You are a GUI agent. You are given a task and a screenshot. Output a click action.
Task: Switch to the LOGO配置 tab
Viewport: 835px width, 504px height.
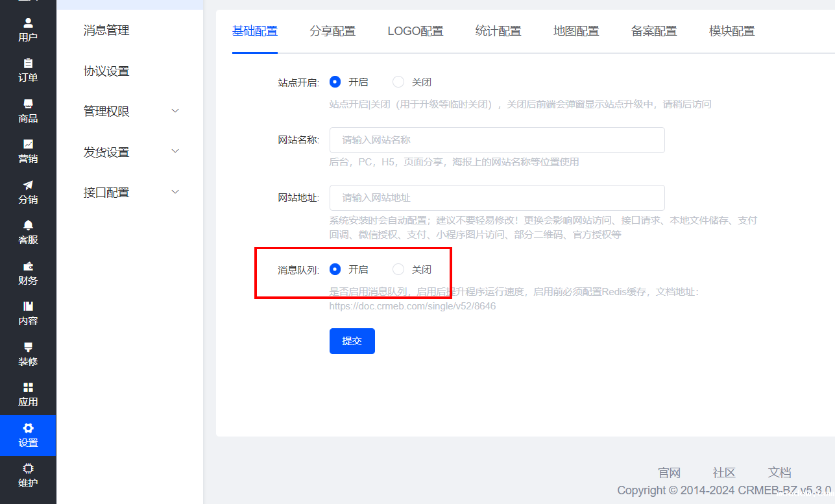pos(415,31)
